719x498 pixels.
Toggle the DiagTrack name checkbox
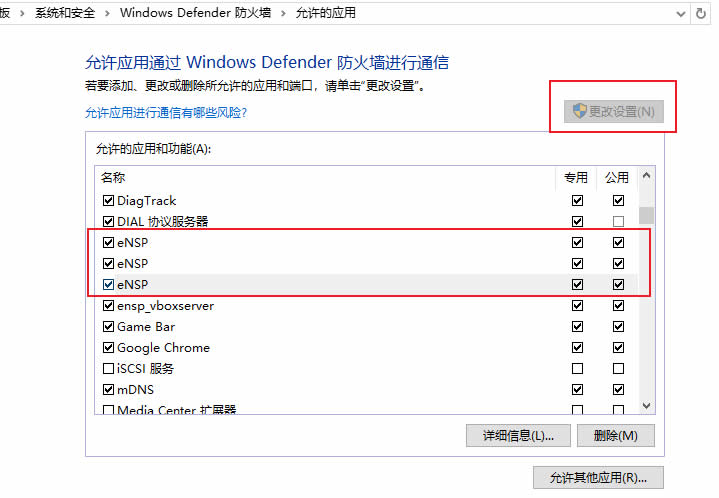[x=108, y=200]
